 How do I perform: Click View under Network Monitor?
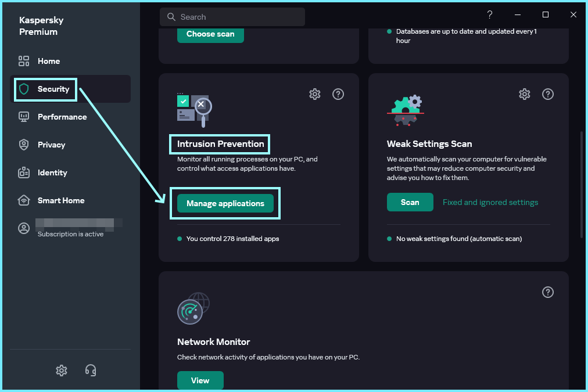click(200, 380)
